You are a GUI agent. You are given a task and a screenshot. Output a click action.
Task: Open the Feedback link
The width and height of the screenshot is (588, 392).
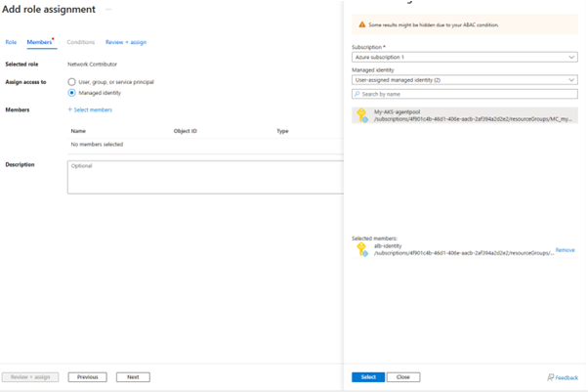point(567,377)
